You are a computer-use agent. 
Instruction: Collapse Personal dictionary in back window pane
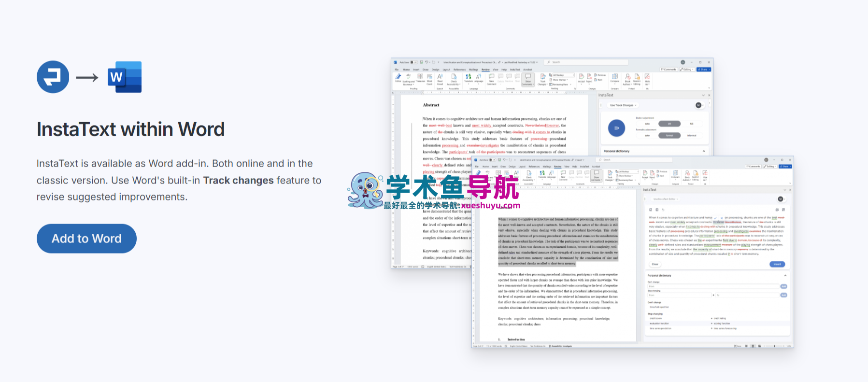(x=704, y=151)
